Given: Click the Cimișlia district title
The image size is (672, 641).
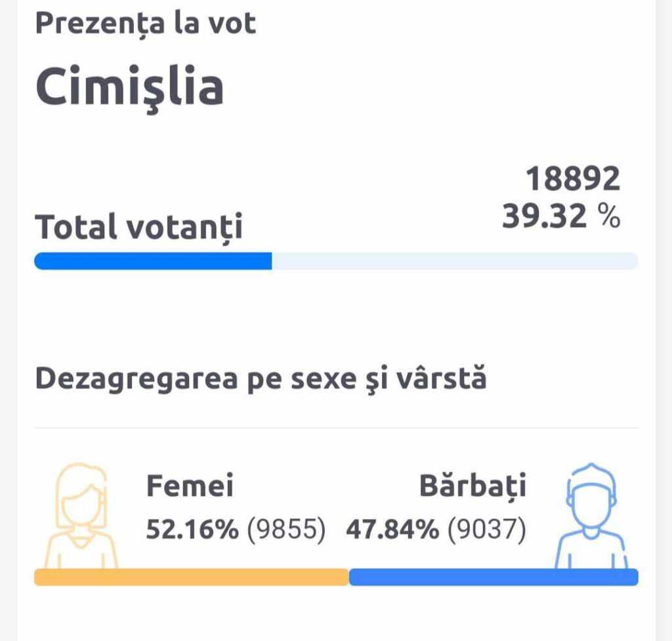Looking at the screenshot, I should [x=129, y=89].
